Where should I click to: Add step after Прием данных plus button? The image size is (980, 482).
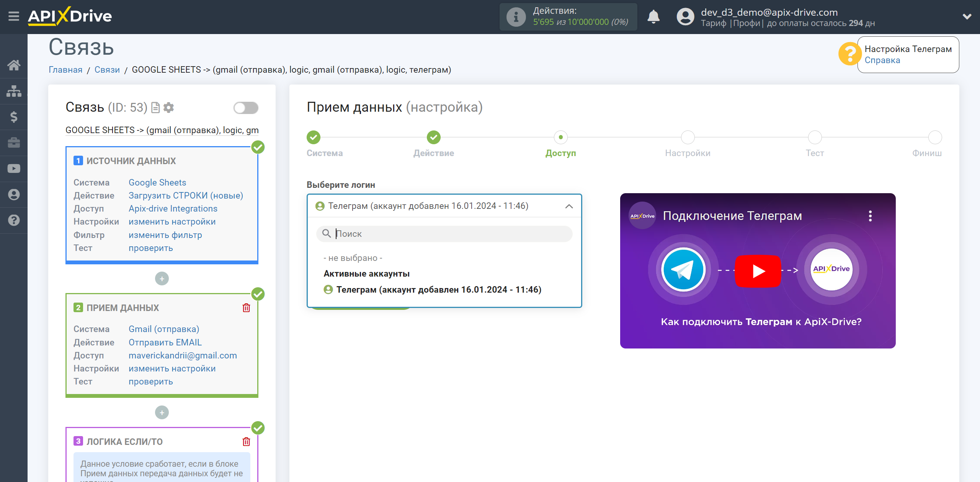162,412
